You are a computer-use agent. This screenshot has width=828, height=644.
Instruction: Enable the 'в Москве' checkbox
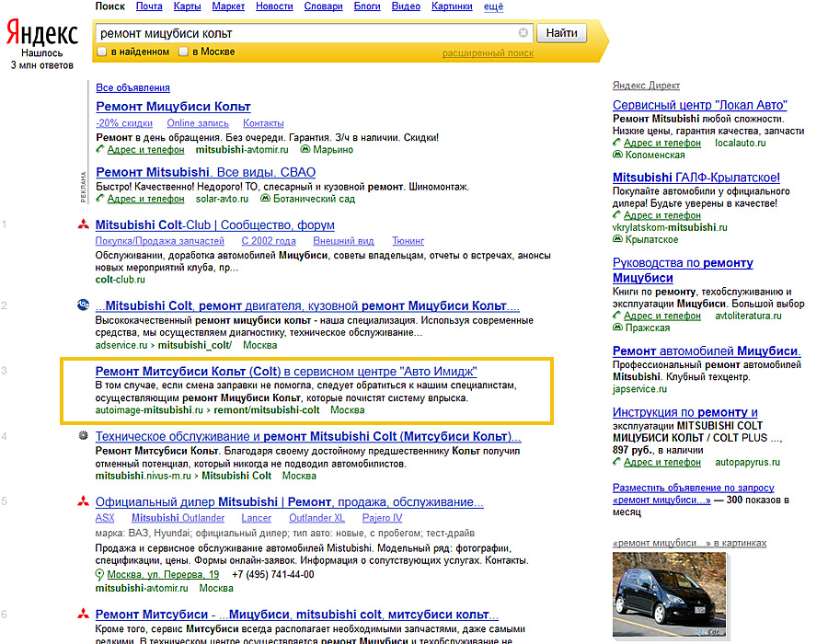click(x=183, y=52)
